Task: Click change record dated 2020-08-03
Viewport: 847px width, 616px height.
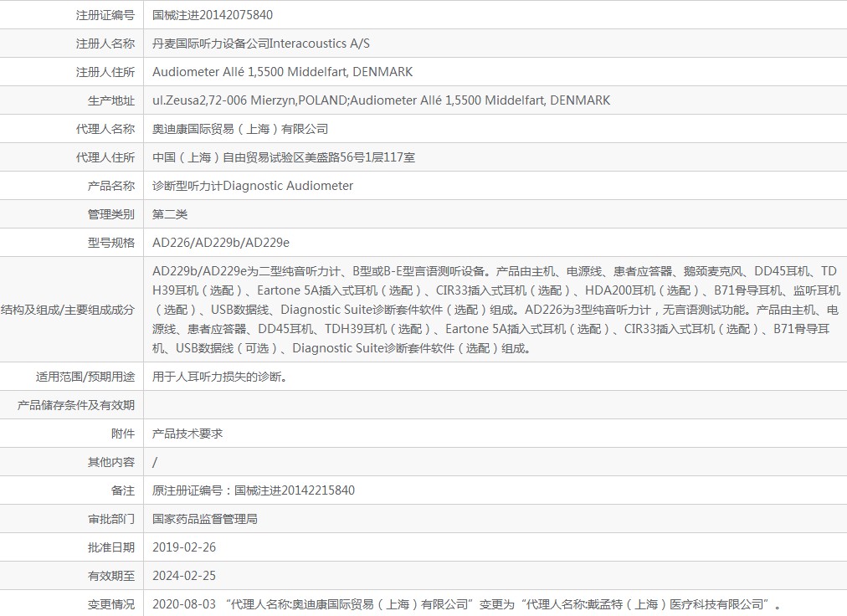Action: coord(467,604)
